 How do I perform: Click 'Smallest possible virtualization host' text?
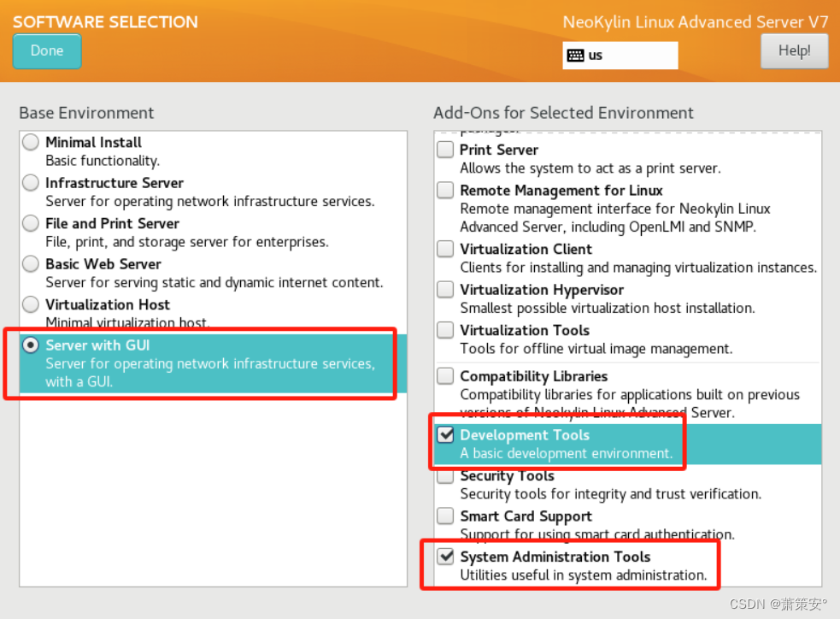pos(608,308)
